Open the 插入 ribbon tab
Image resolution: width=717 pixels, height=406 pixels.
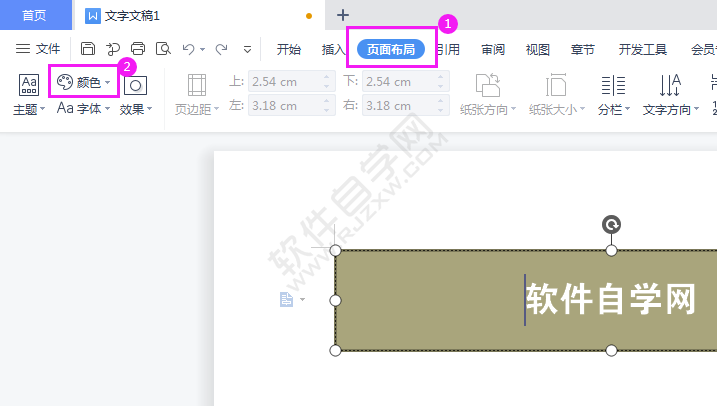tap(333, 49)
